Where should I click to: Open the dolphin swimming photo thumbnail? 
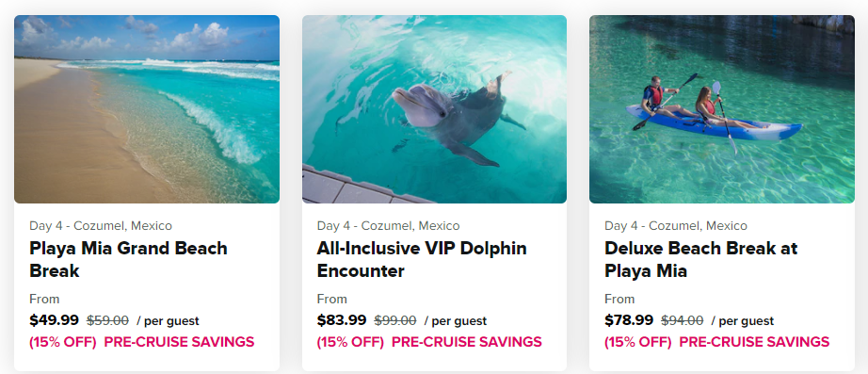click(x=434, y=109)
